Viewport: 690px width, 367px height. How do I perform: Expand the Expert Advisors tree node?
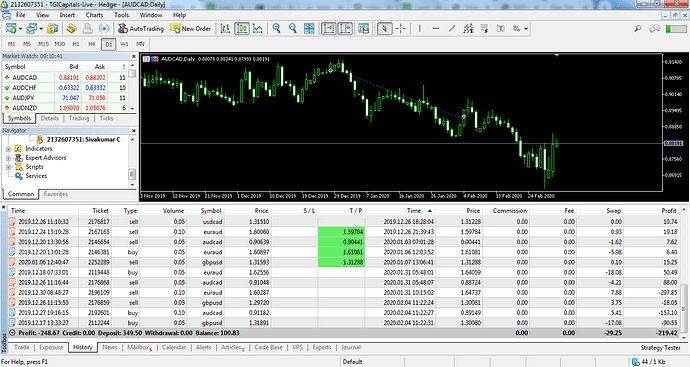[x=8, y=158]
